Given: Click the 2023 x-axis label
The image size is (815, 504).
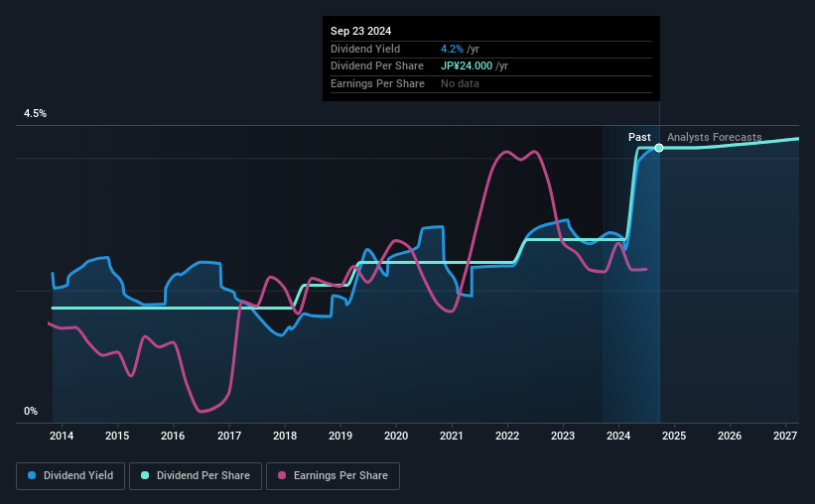Looking at the screenshot, I should pos(563,436).
